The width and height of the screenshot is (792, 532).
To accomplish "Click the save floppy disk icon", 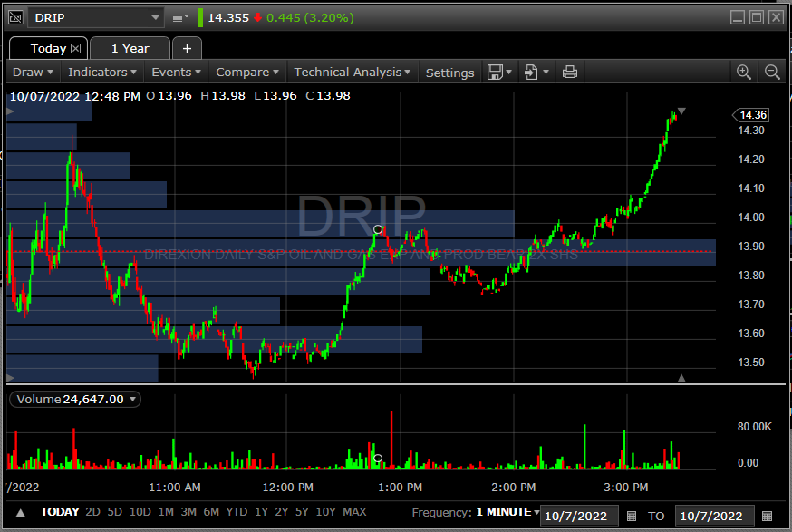I will (x=495, y=73).
